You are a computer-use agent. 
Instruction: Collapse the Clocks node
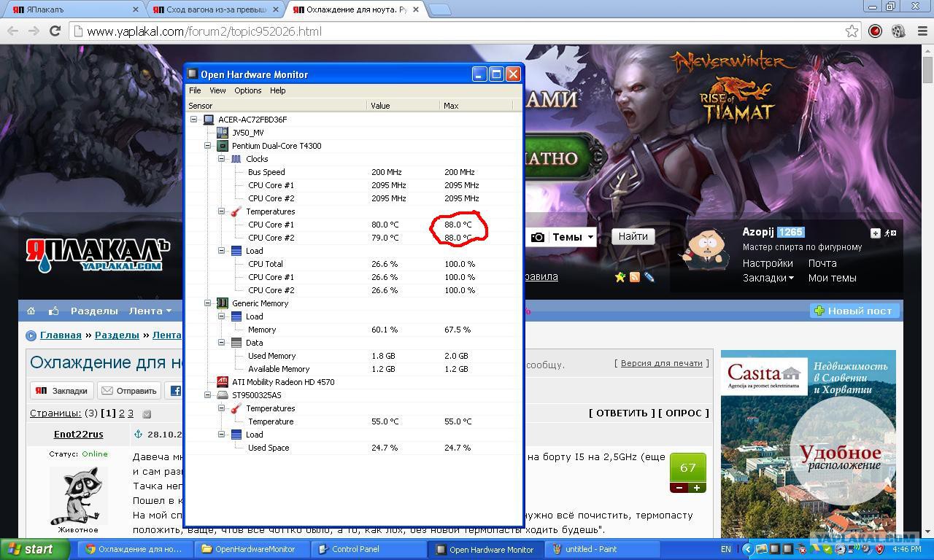pos(222,159)
